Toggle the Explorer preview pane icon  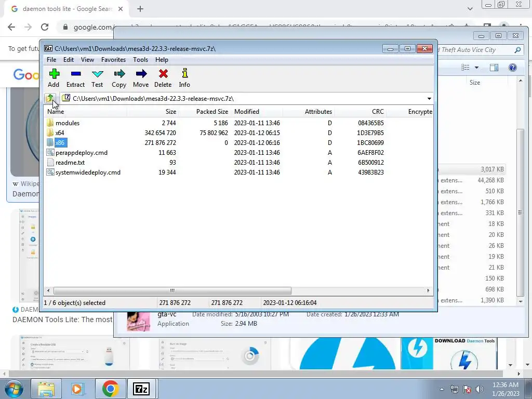(x=494, y=67)
